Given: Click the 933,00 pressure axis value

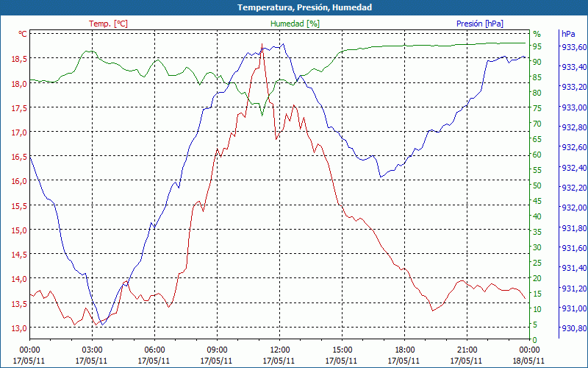Looking at the screenshot, I should click(x=573, y=107).
